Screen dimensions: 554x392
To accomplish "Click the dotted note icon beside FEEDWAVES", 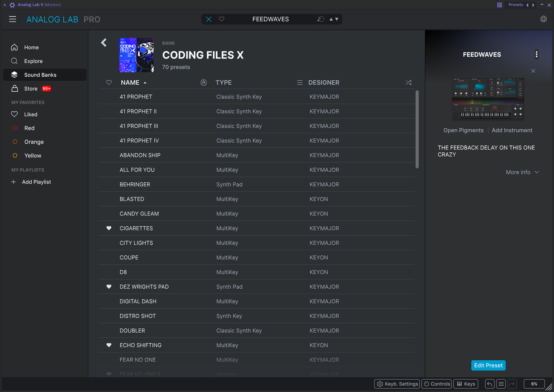I will click(321, 19).
